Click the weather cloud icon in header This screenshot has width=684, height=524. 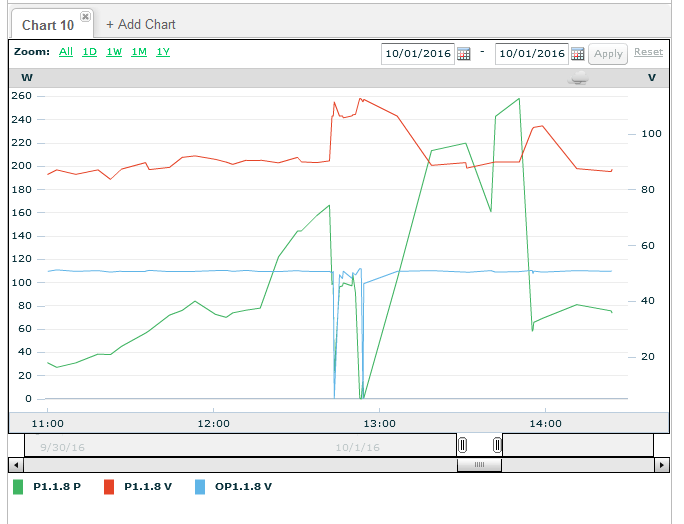click(578, 78)
